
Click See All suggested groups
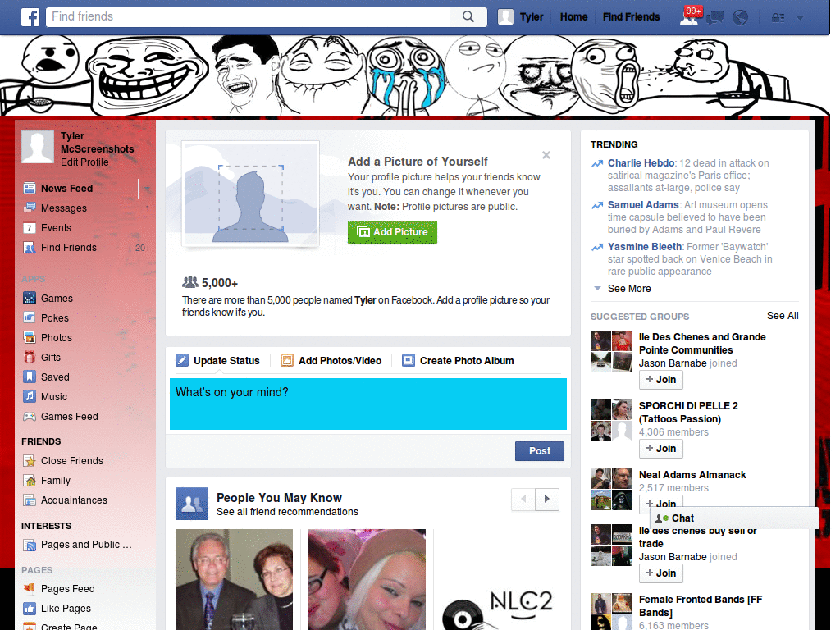point(782,316)
